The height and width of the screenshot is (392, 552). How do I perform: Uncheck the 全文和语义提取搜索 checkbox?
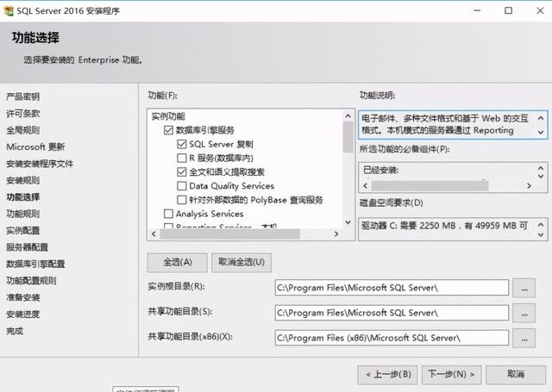182,172
